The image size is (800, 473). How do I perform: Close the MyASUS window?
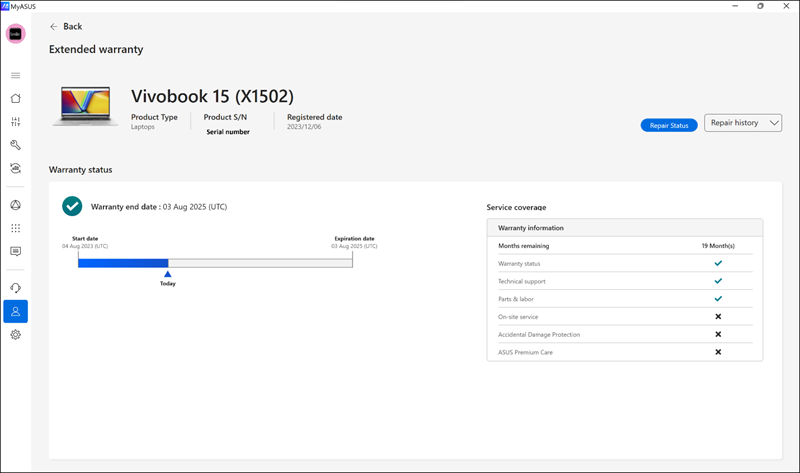pos(786,6)
